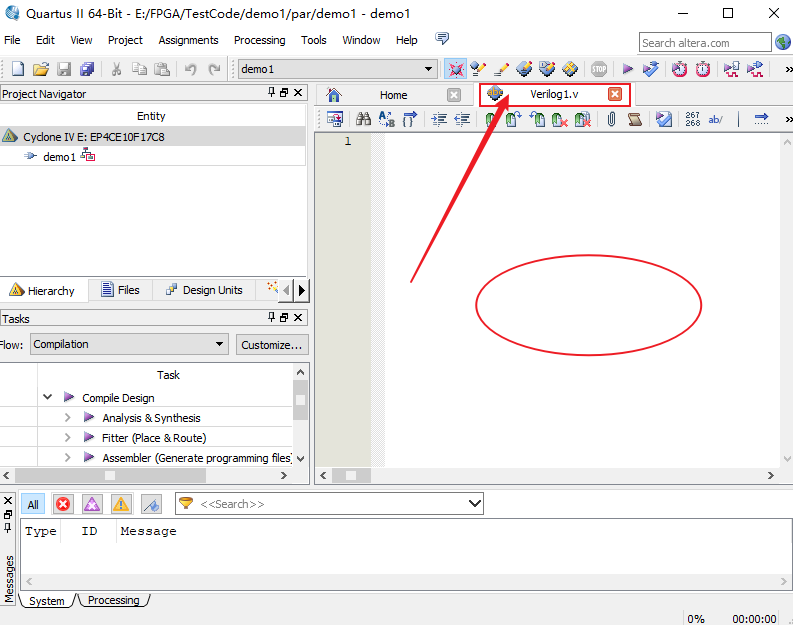Click the Tasks horizontal scrollbar thumb
793x625 pixels.
coord(110,475)
